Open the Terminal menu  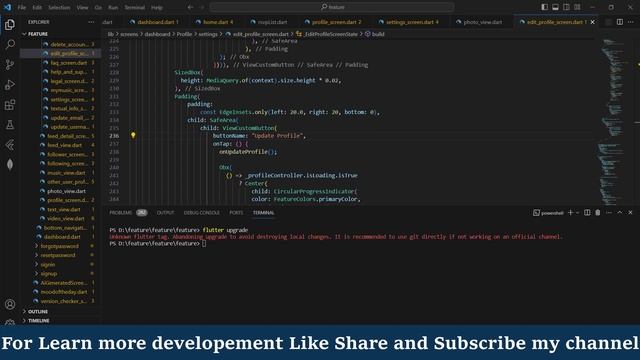point(134,7)
